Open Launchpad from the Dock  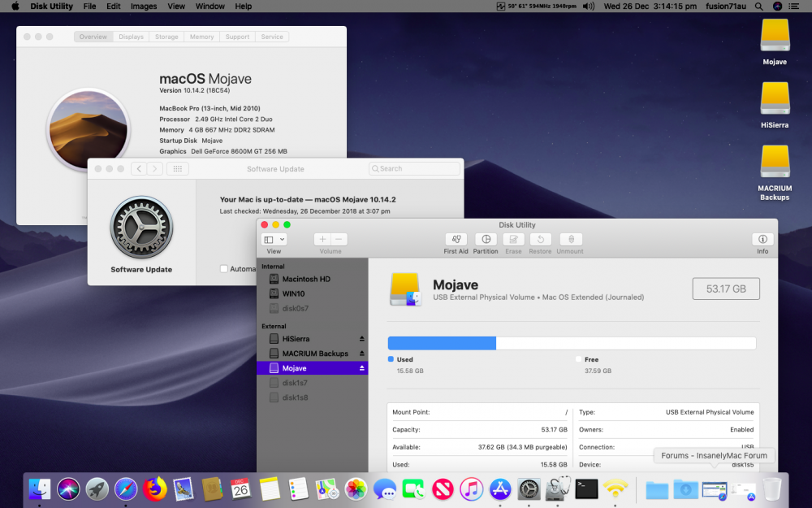pyautogui.click(x=97, y=488)
